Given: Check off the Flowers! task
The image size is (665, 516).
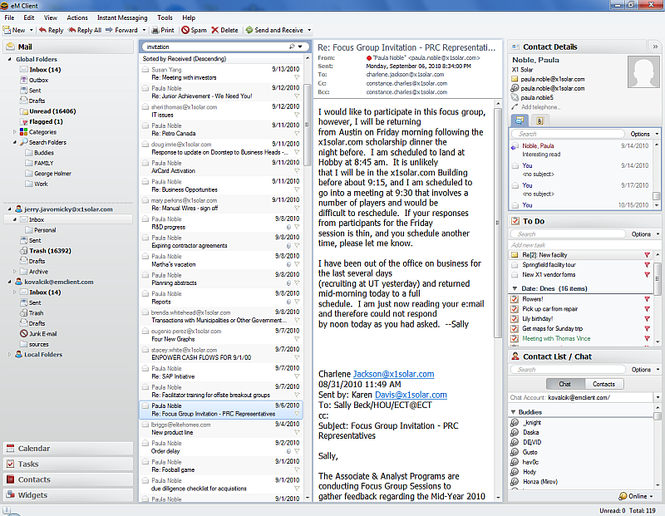Looking at the screenshot, I should click(x=514, y=299).
